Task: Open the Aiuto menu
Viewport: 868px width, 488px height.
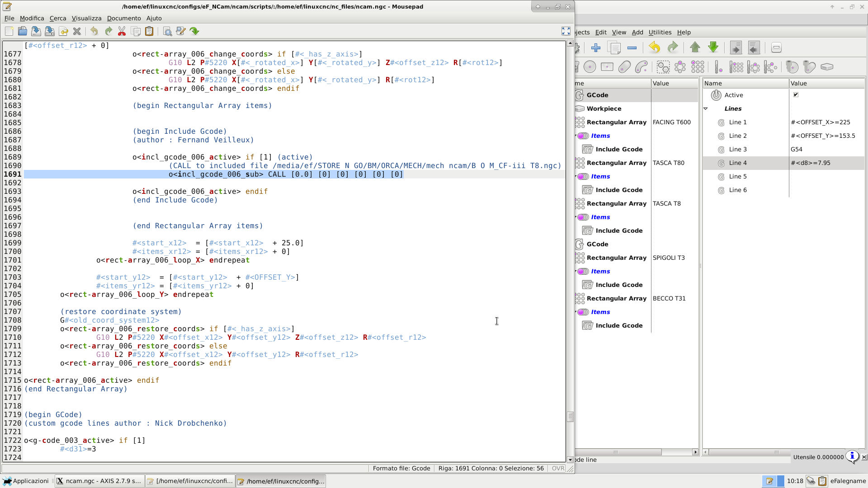Action: point(154,18)
